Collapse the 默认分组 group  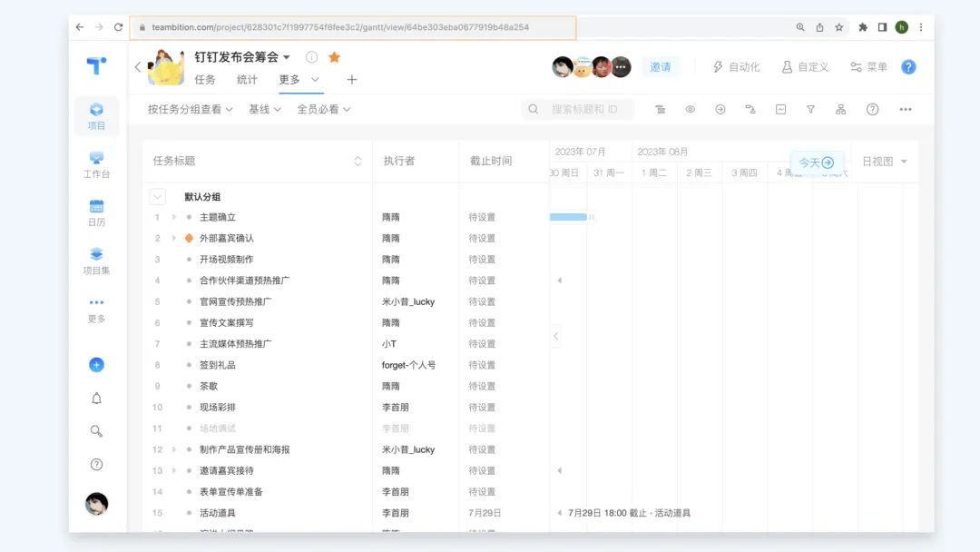click(x=158, y=196)
